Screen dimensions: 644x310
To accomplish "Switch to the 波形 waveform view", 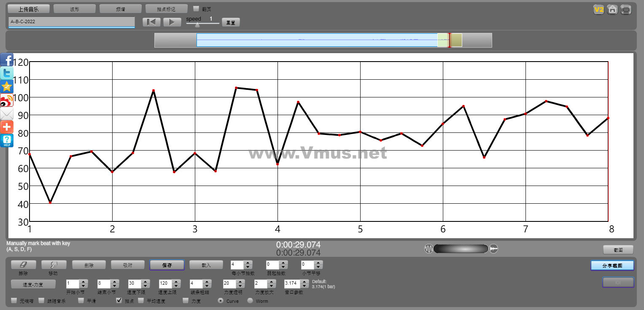I will click(75, 9).
